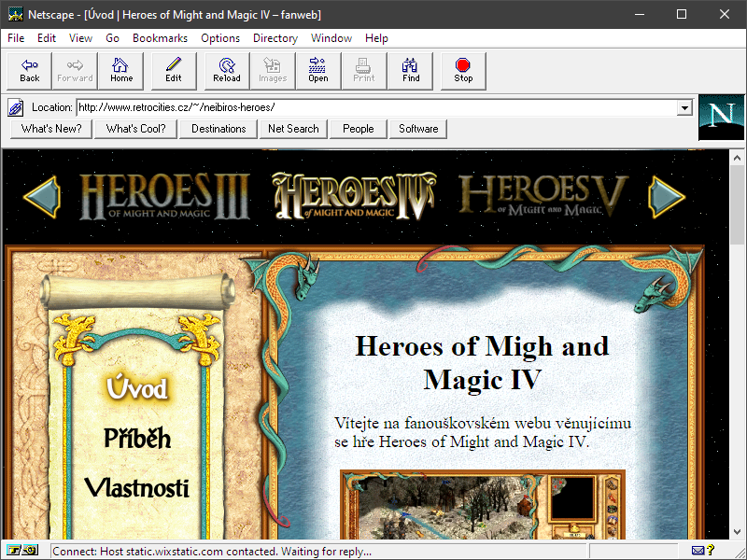
Task: Click the Open location toolbar button
Action: [x=318, y=71]
